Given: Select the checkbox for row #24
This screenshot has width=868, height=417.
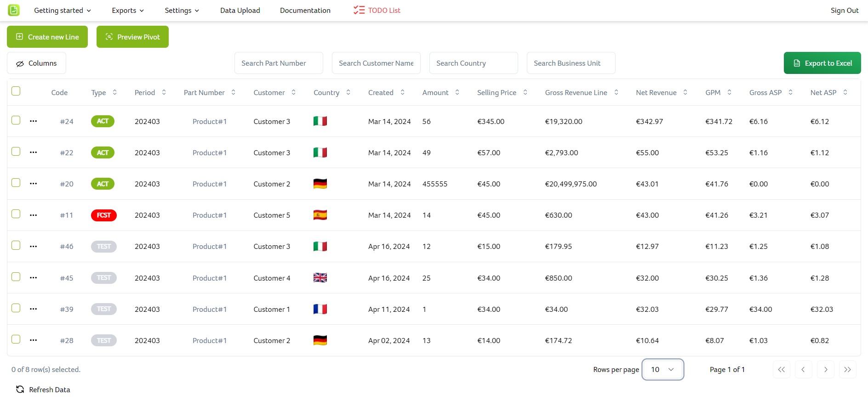Looking at the screenshot, I should 16,120.
